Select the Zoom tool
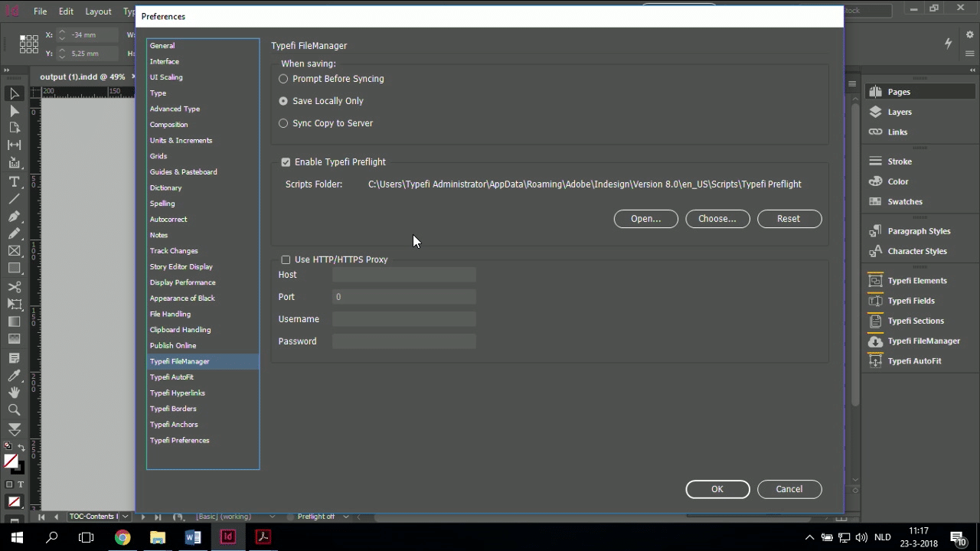The image size is (980, 551). coord(14,410)
